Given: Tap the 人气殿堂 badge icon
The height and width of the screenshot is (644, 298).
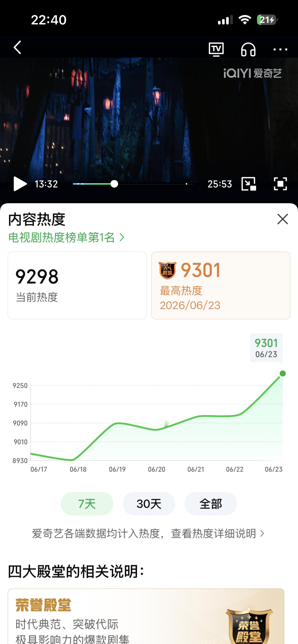Looking at the screenshot, I should 167,270.
